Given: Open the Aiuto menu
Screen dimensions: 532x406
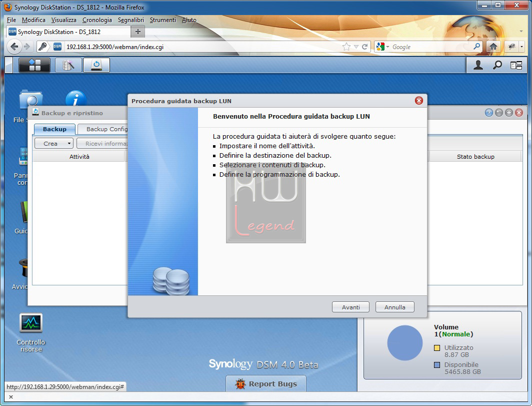Looking at the screenshot, I should click(189, 20).
